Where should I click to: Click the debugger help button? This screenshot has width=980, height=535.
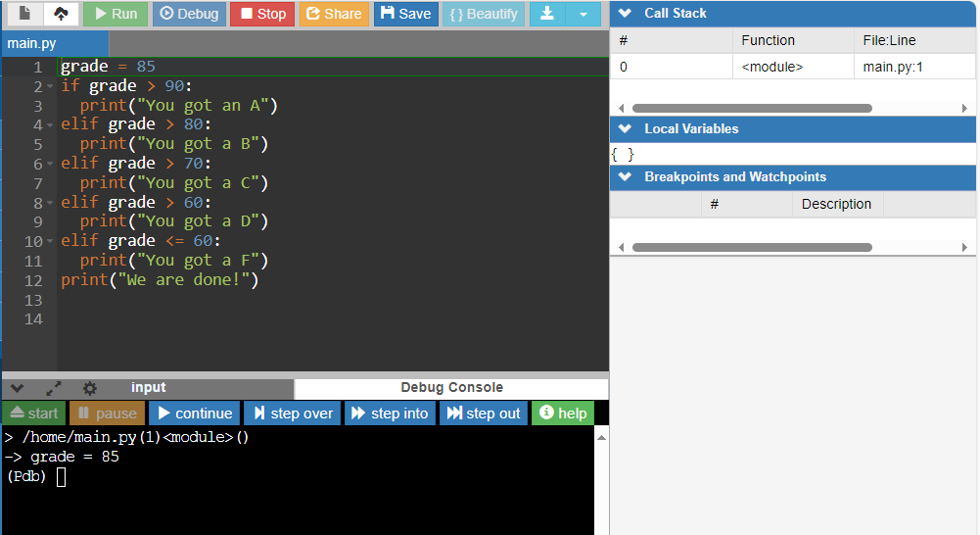click(563, 413)
